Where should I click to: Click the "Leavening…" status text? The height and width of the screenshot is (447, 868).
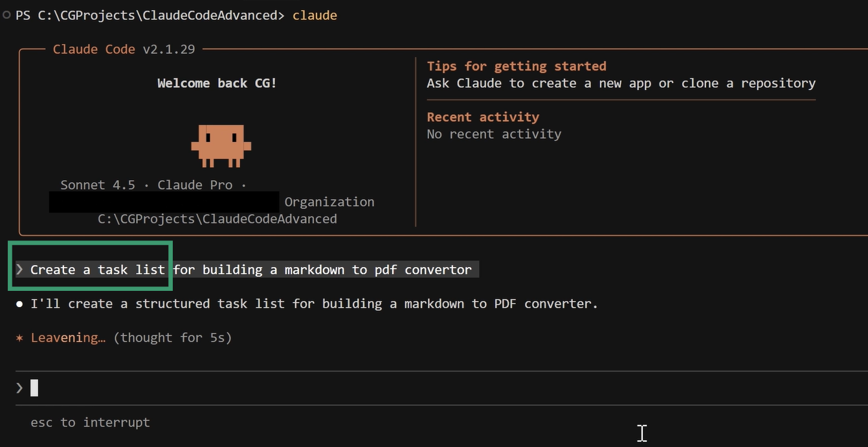pos(68,338)
